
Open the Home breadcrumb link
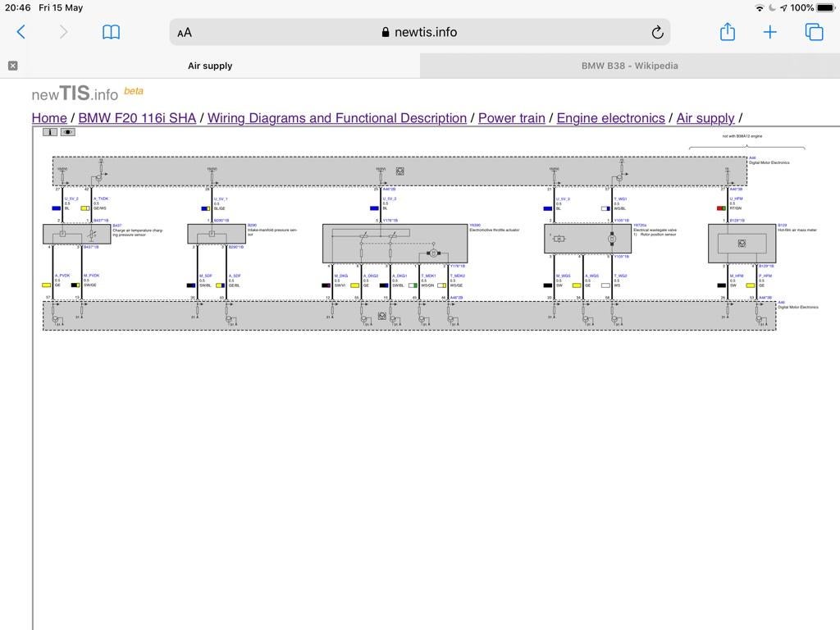point(48,118)
